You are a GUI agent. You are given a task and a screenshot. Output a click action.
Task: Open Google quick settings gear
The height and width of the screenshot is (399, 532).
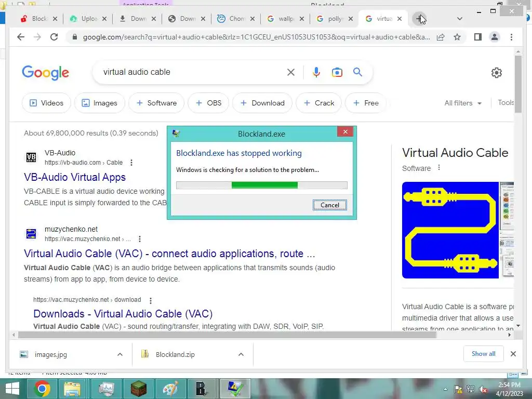pyautogui.click(x=496, y=72)
